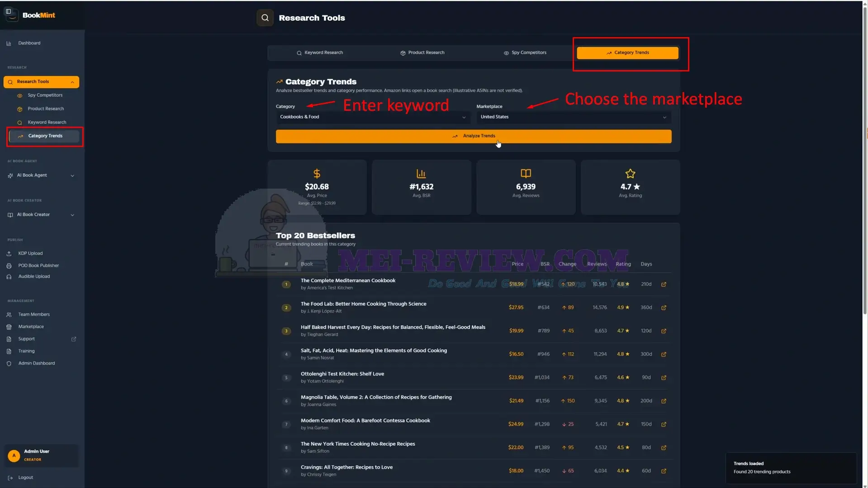This screenshot has height=488, width=868.
Task: Open Product Research in the sidebar
Action: tap(45, 109)
